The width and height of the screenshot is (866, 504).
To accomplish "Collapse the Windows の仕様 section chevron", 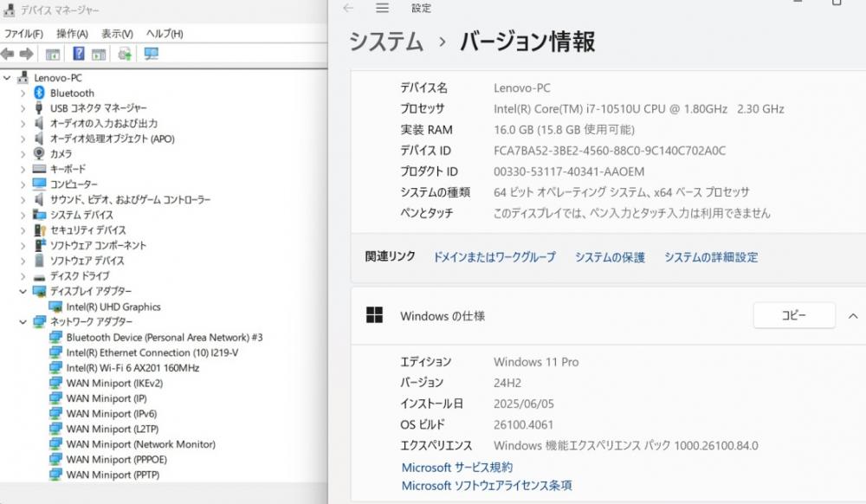I will point(853,316).
